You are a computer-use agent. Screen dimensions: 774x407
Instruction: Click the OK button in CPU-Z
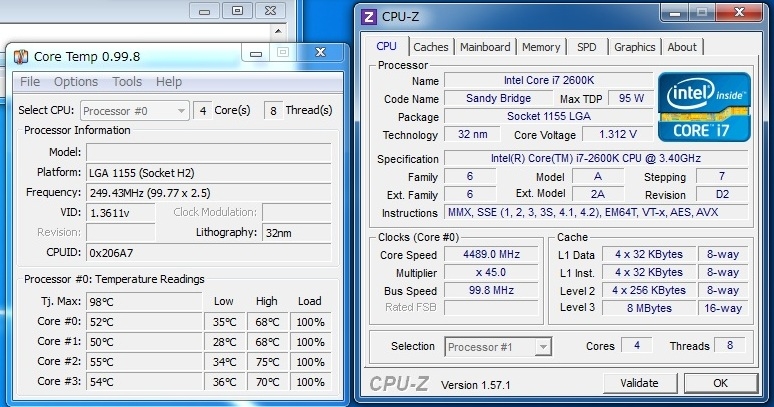[720, 383]
